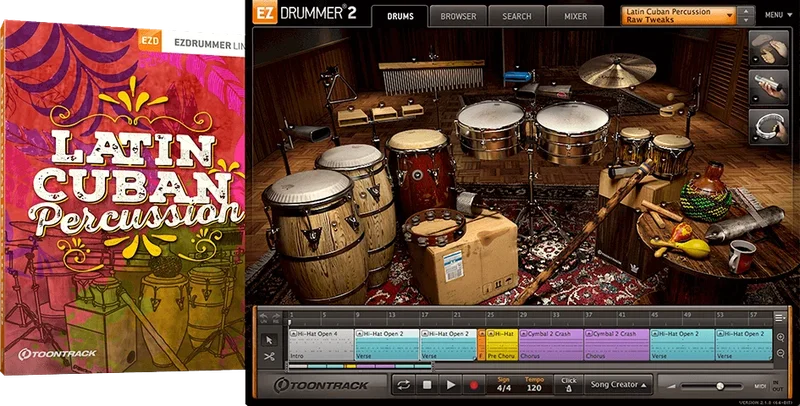Switch to the MIXER tab
The height and width of the screenshot is (406, 800).
tap(576, 16)
